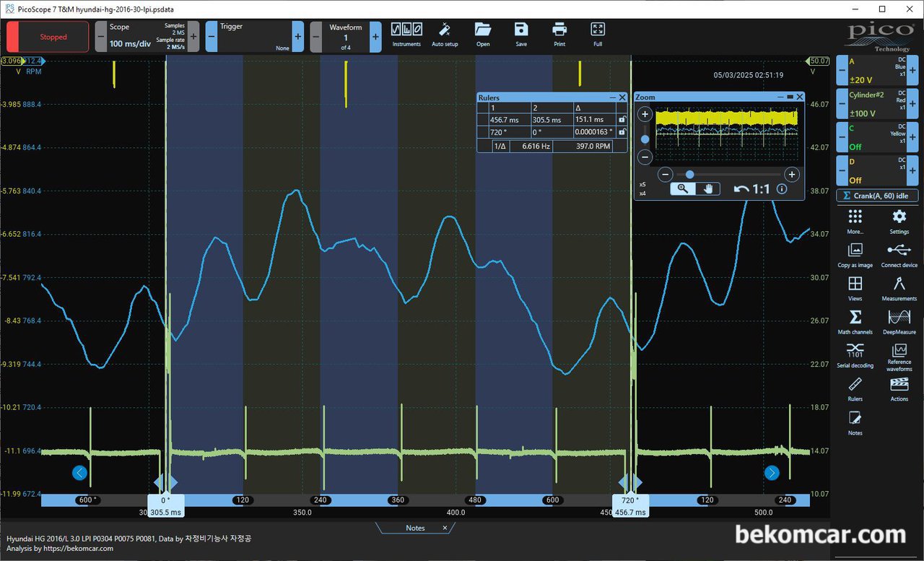Open More tools grid
This screenshot has width=924, height=561.
click(x=855, y=222)
